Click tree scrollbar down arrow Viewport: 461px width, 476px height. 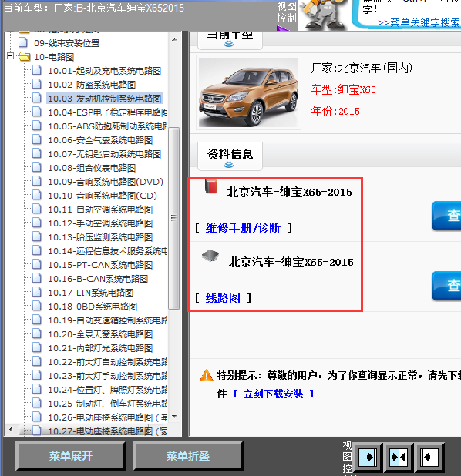point(174,417)
